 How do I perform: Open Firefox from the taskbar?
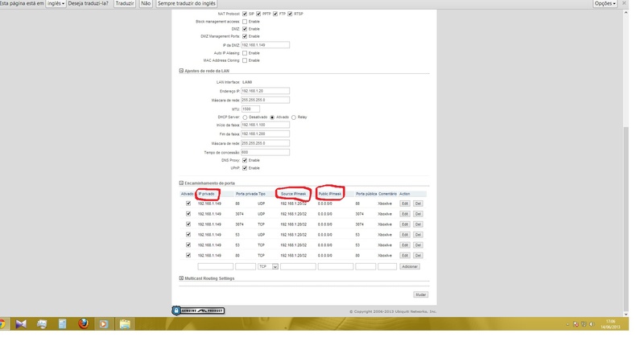pos(84,324)
